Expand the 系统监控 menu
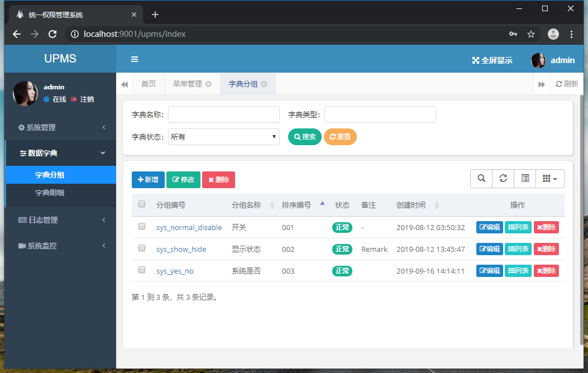 (61, 246)
